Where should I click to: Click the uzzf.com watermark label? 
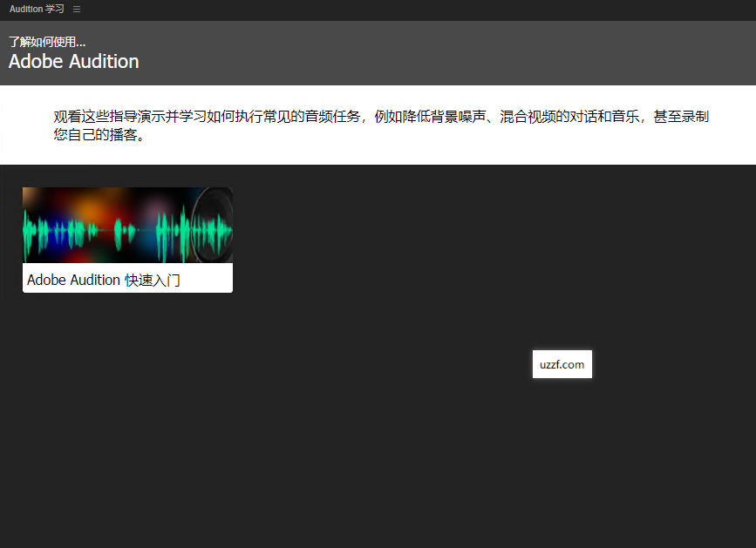click(562, 364)
